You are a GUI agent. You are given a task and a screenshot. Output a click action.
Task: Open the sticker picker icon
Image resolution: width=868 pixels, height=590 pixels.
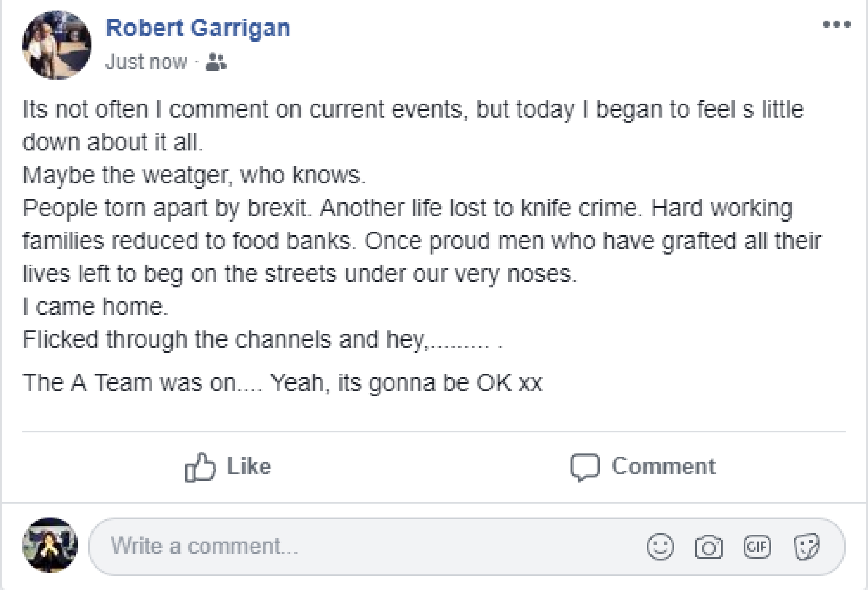coord(806,547)
